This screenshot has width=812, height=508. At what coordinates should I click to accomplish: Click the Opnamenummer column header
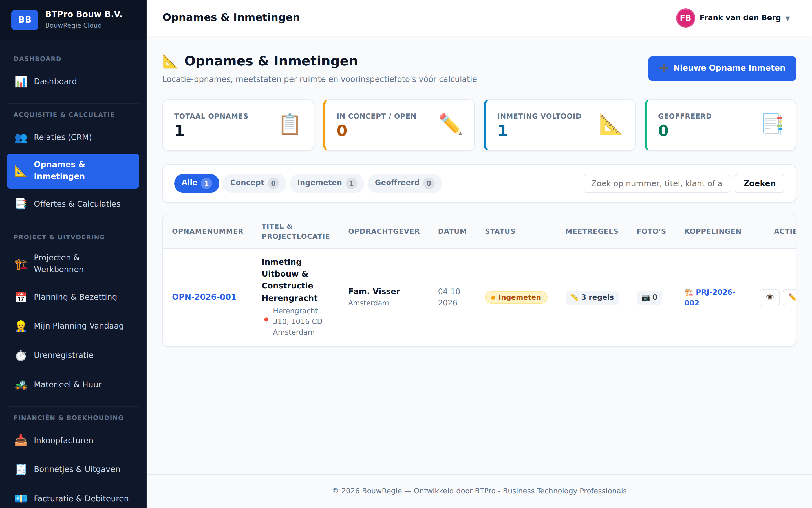click(x=208, y=231)
